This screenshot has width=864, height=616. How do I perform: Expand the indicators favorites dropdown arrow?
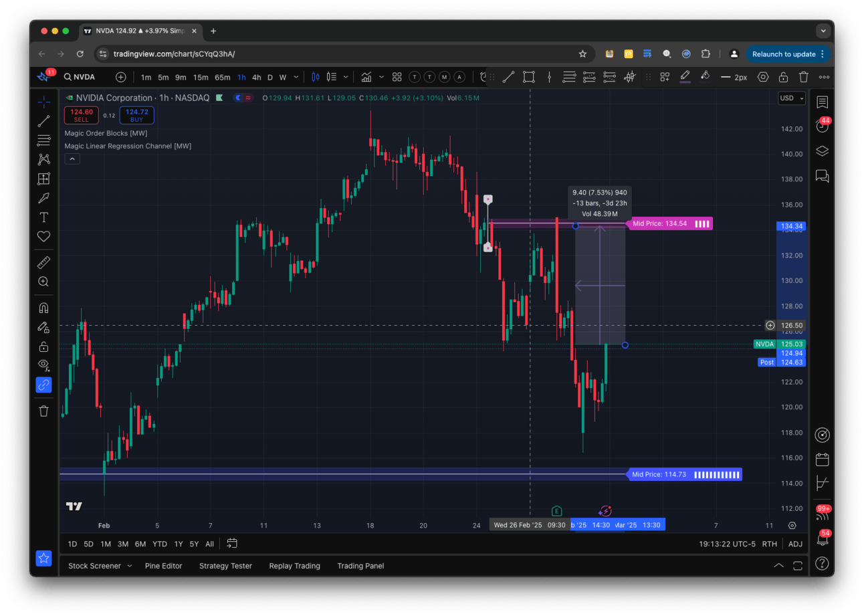pyautogui.click(x=382, y=78)
